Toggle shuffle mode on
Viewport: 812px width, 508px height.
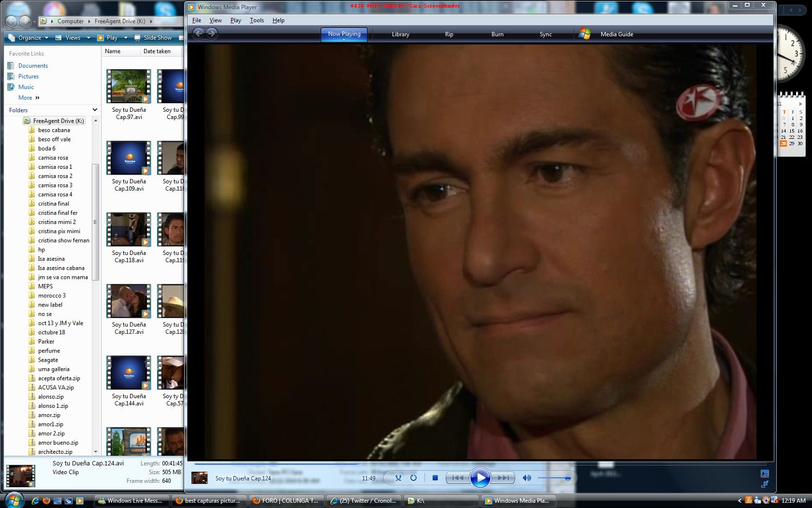tap(398, 478)
